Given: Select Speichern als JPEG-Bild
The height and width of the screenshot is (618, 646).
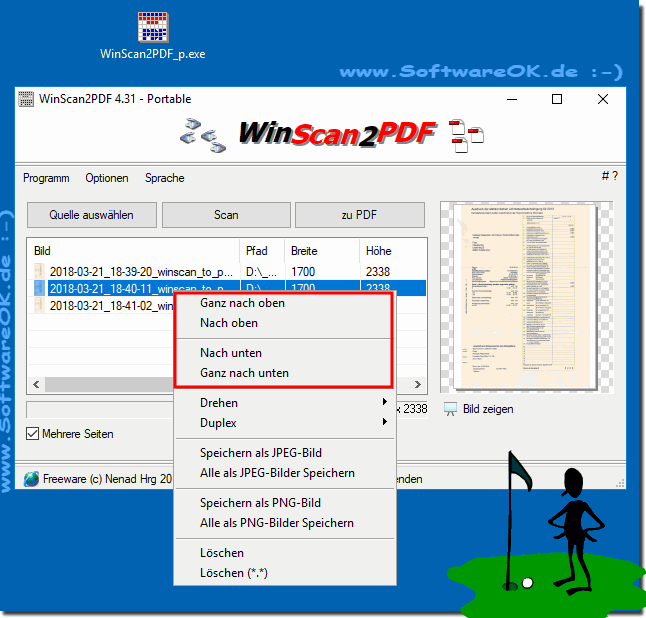Looking at the screenshot, I should pyautogui.click(x=284, y=453).
